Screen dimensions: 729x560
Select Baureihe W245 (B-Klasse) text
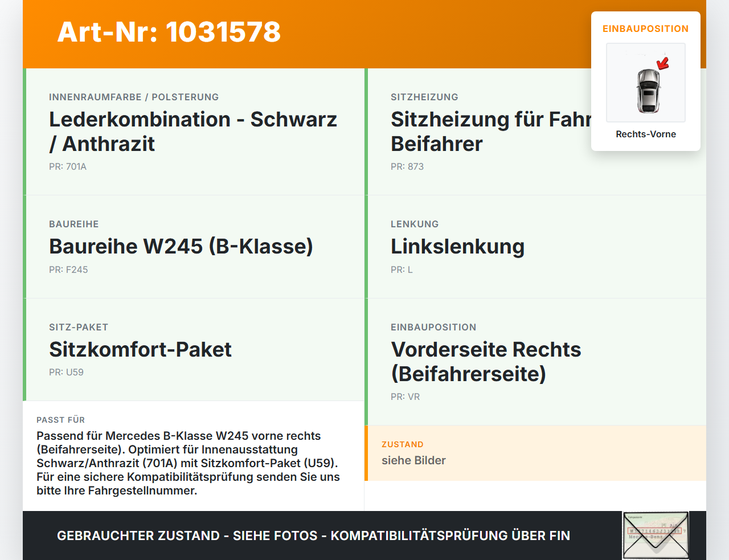point(181,247)
